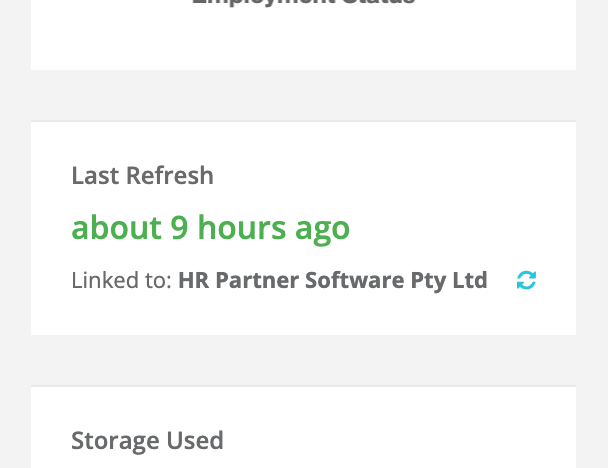The image size is (608, 468).
Task: Click blank white space in Employment Status card
Action: pyautogui.click(x=303, y=39)
